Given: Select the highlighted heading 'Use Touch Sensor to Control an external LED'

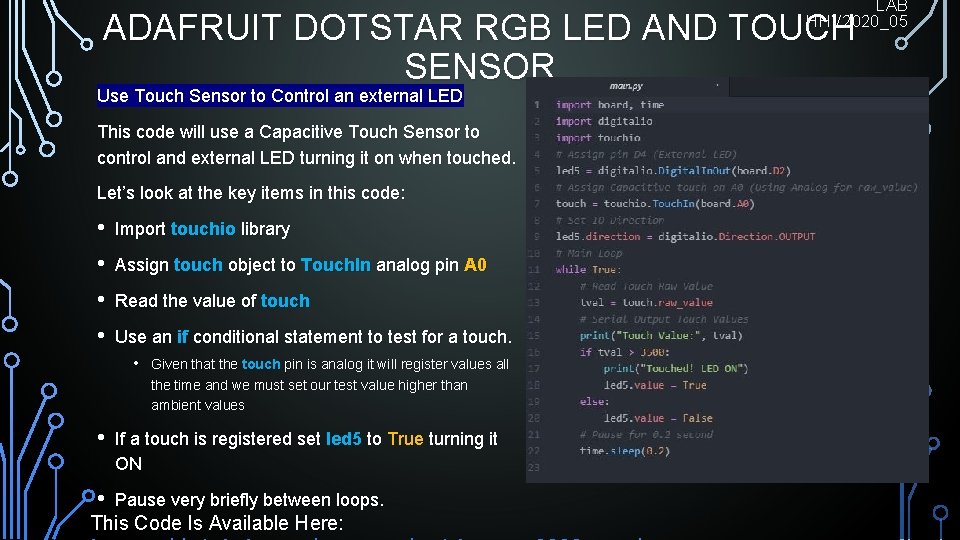Looking at the screenshot, I should click(x=280, y=96).
